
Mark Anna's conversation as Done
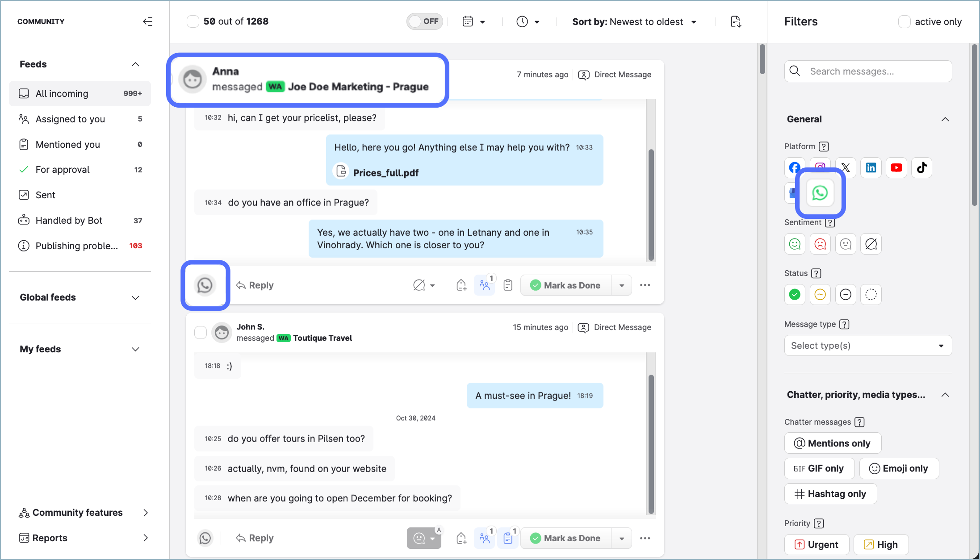pos(565,285)
